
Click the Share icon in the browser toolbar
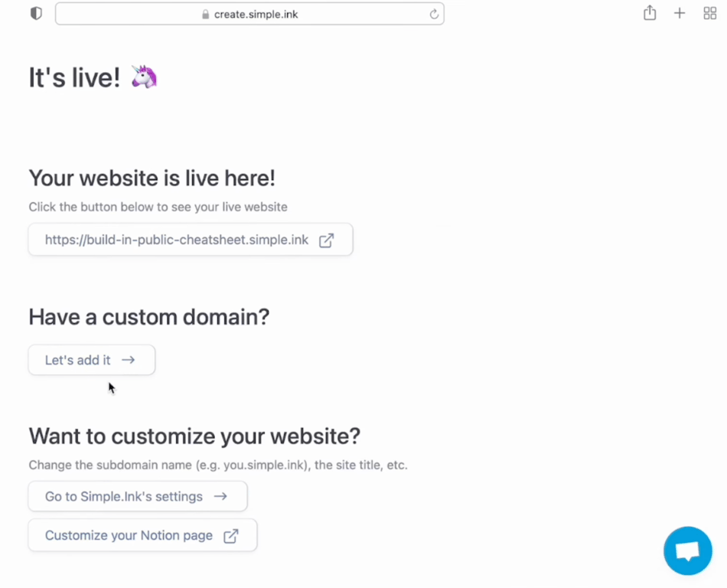pyautogui.click(x=649, y=13)
